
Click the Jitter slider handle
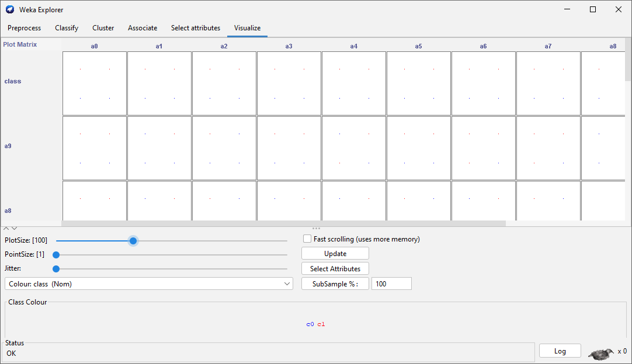pyautogui.click(x=56, y=269)
